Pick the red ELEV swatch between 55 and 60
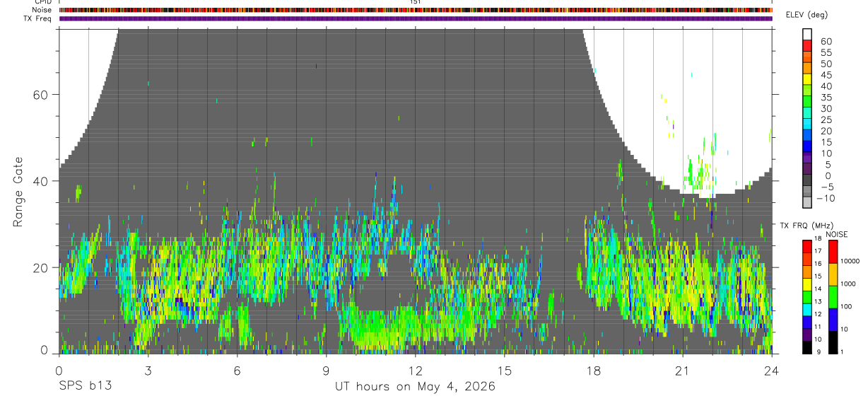Image resolution: width=868 pixels, height=401 pixels. [x=808, y=45]
